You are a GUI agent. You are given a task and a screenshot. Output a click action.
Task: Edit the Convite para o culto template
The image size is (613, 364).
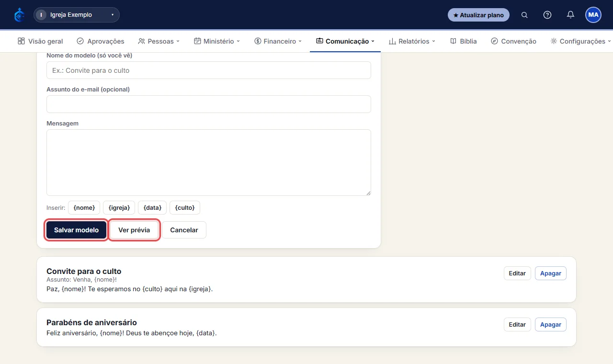click(x=517, y=273)
